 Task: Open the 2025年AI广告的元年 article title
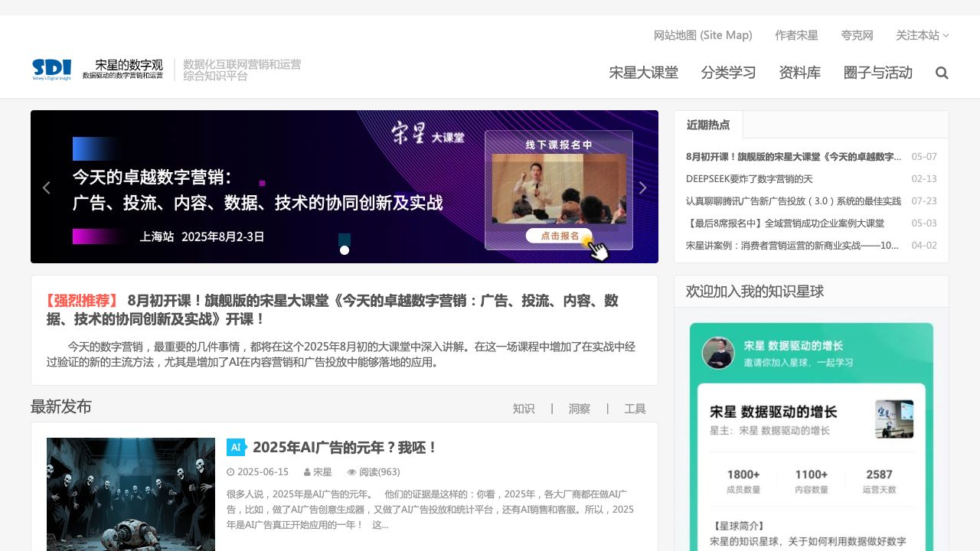[345, 447]
